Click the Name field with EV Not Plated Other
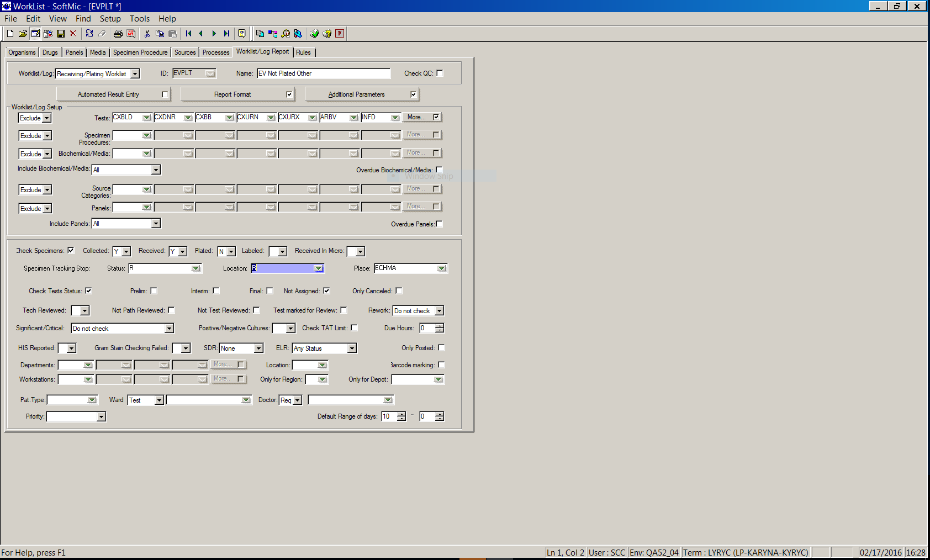 tap(323, 73)
